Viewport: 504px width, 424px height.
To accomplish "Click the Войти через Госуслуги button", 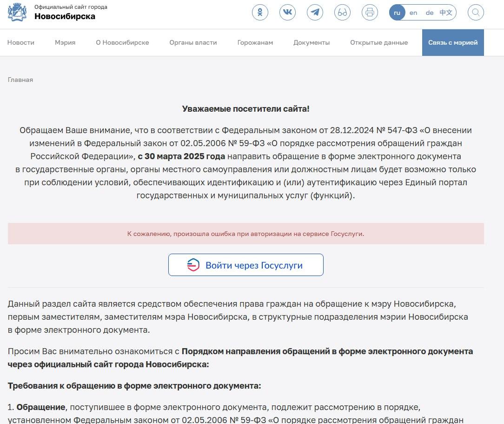I will 245,265.
